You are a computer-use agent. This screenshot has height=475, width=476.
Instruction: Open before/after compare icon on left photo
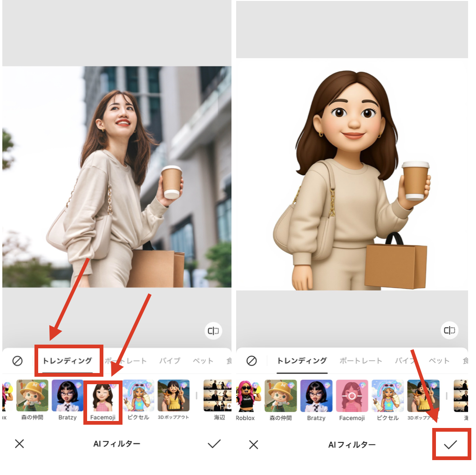pyautogui.click(x=213, y=330)
